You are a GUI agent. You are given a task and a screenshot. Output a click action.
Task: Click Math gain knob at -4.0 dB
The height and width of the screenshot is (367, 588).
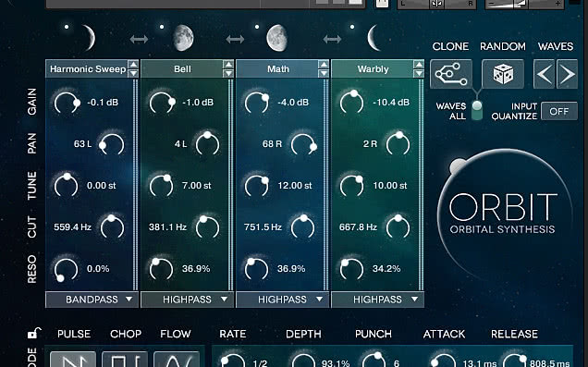point(257,103)
